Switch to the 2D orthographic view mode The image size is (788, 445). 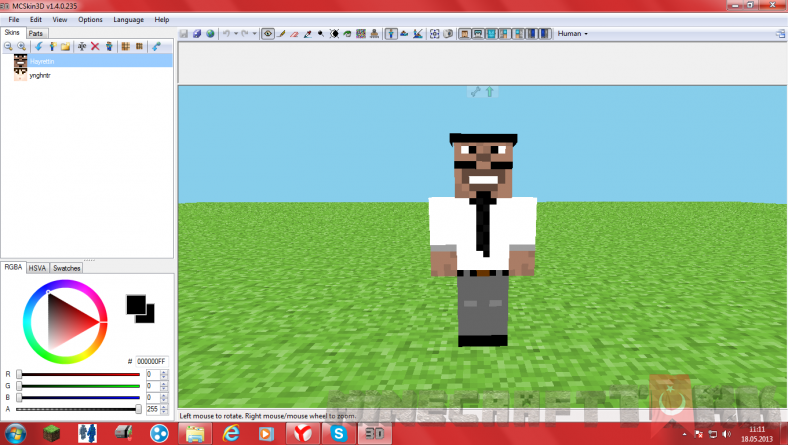coord(404,34)
